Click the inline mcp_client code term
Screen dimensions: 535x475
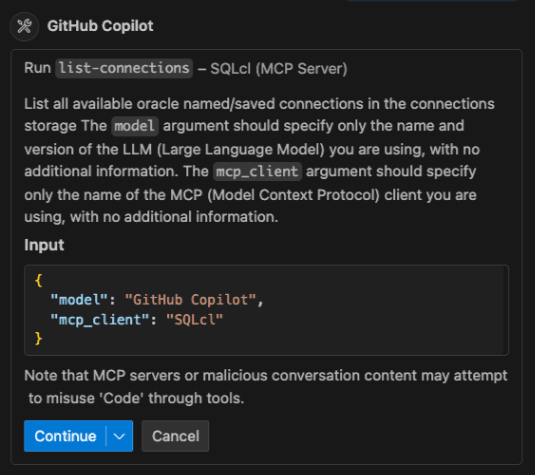(x=258, y=171)
